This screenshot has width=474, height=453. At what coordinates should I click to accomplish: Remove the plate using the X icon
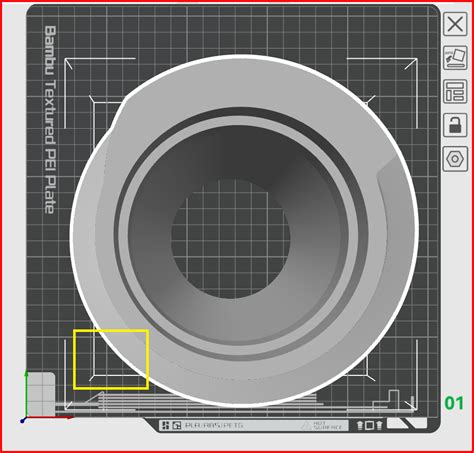[455, 24]
